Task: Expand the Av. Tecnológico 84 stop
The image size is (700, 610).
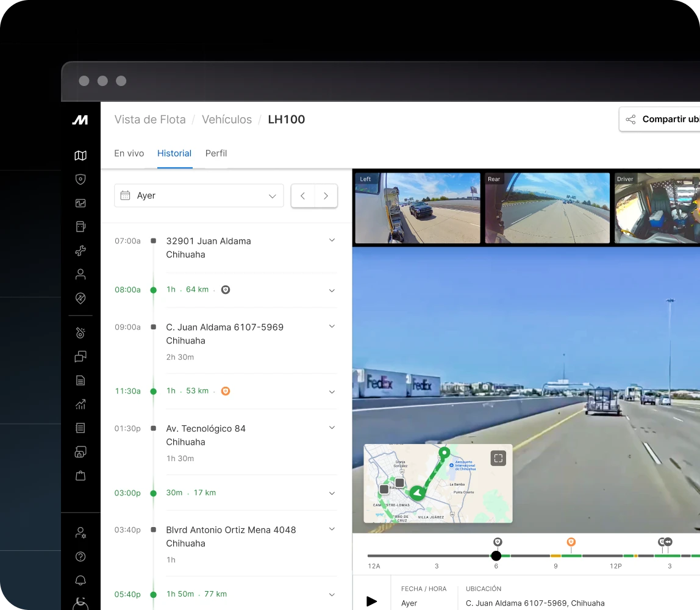Action: (332, 428)
